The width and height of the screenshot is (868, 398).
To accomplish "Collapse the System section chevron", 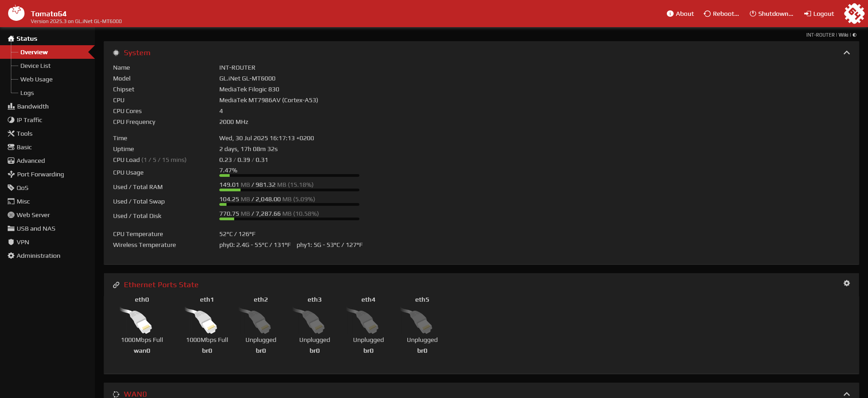I will point(847,53).
